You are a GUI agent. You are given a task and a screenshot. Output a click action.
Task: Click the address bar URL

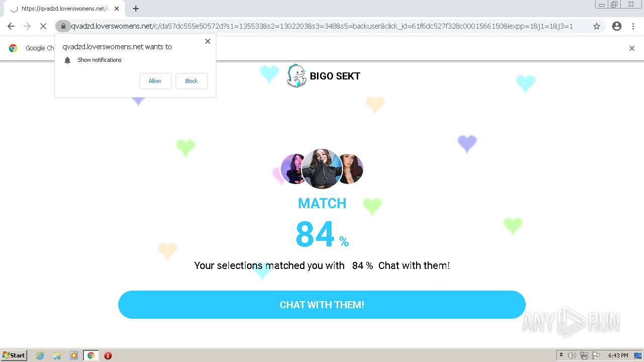pos(322,26)
